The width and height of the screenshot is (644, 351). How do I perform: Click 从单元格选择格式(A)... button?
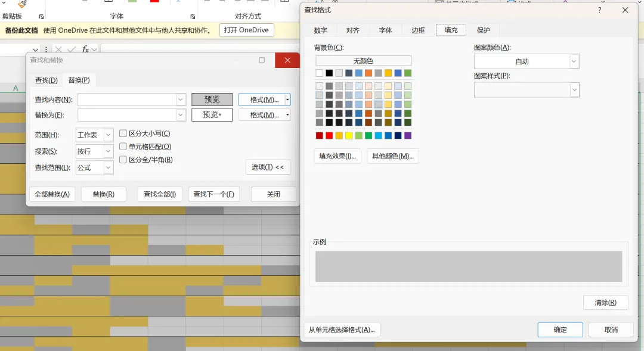[x=342, y=330]
